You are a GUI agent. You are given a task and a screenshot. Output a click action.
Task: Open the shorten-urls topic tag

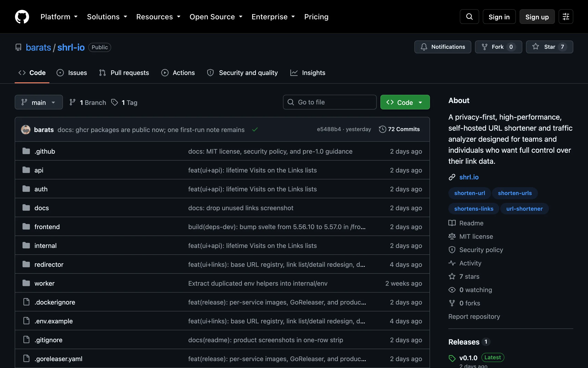pos(515,193)
